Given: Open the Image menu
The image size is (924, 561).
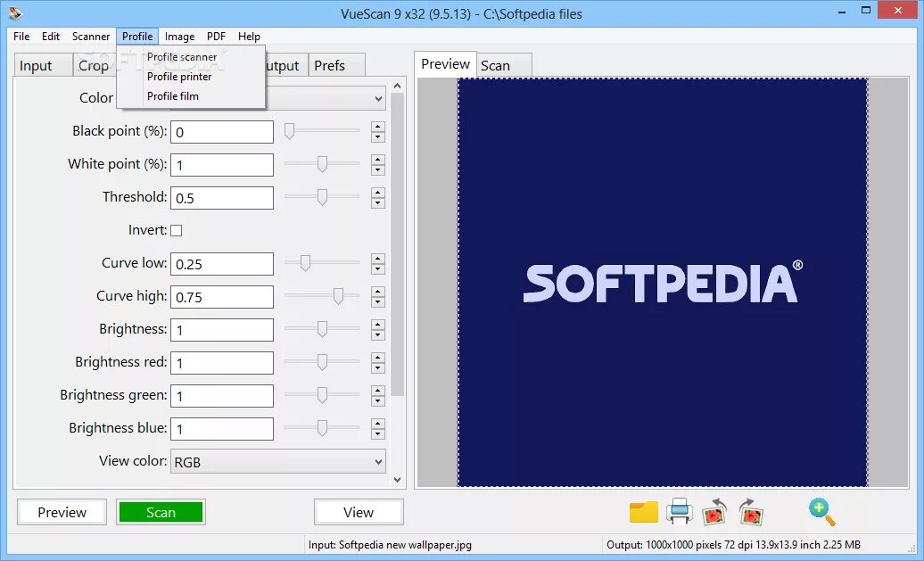Looking at the screenshot, I should [180, 37].
